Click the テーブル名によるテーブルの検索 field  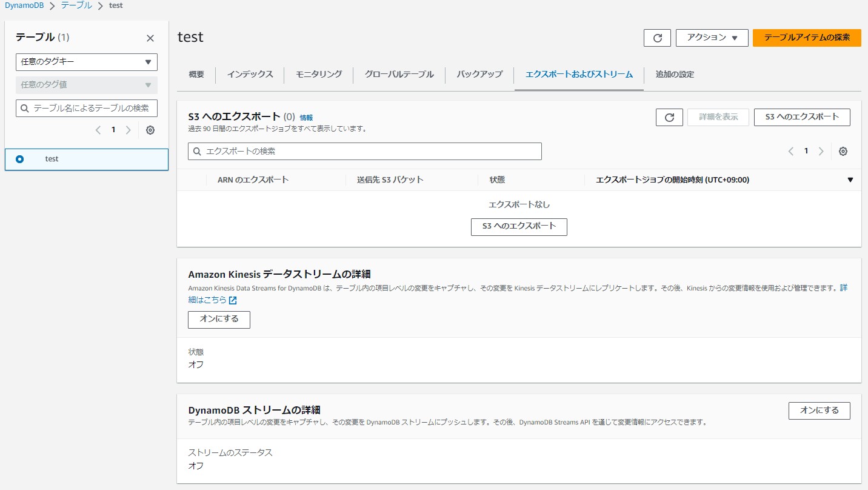pyautogui.click(x=86, y=108)
